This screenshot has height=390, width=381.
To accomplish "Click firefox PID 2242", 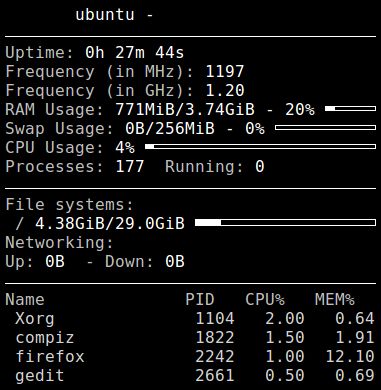I will coord(215,357).
